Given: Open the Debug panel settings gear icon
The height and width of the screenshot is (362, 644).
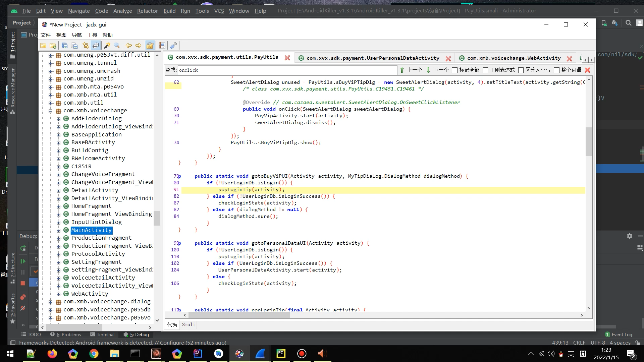Looking at the screenshot, I should (630, 236).
